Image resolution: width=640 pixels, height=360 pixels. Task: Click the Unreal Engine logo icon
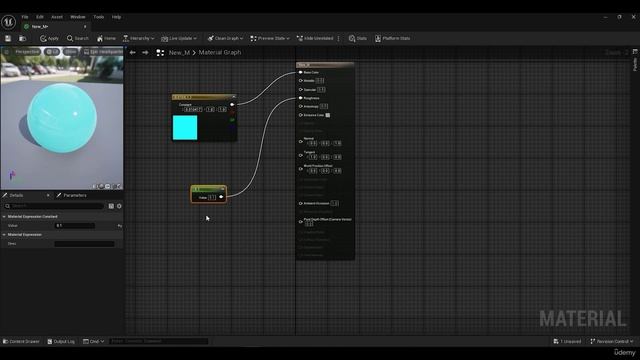click(x=8, y=22)
